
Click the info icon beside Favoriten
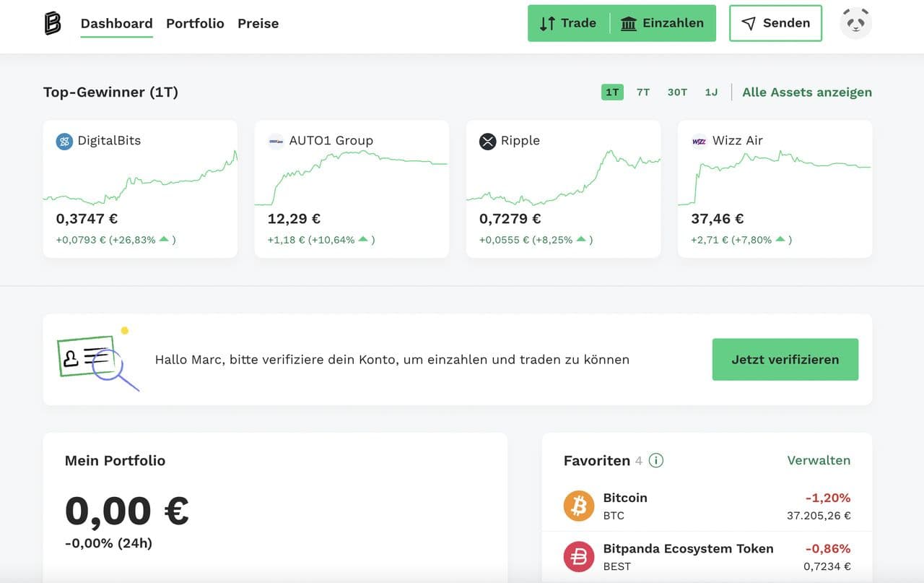655,460
